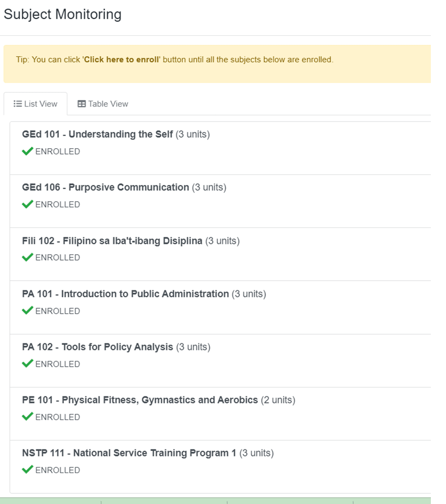Viewport: 446px width, 504px height.
Task: Click green checkmark for GEd 106
Action: [28, 204]
